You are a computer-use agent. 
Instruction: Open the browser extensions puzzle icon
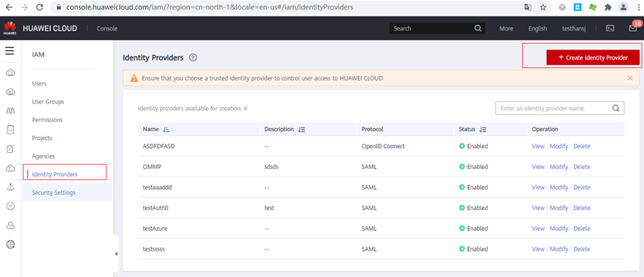click(x=608, y=7)
